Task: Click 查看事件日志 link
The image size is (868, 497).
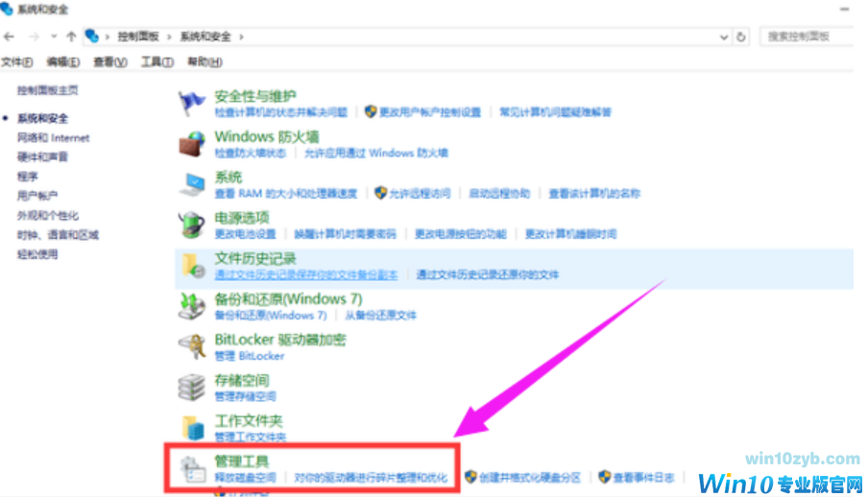Action: click(x=643, y=477)
